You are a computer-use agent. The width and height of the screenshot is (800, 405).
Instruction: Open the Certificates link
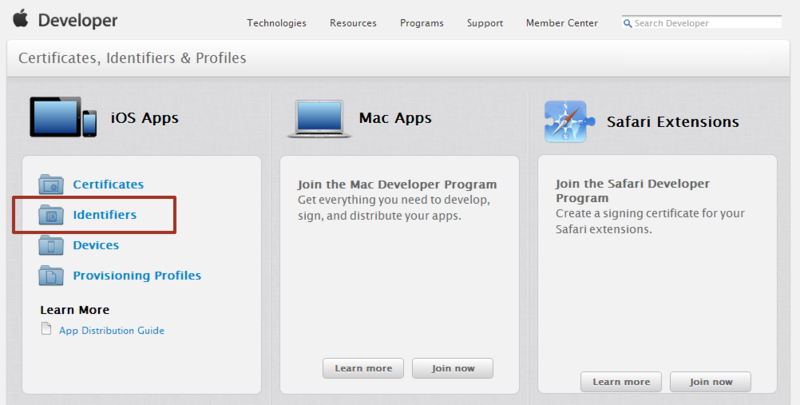108,184
